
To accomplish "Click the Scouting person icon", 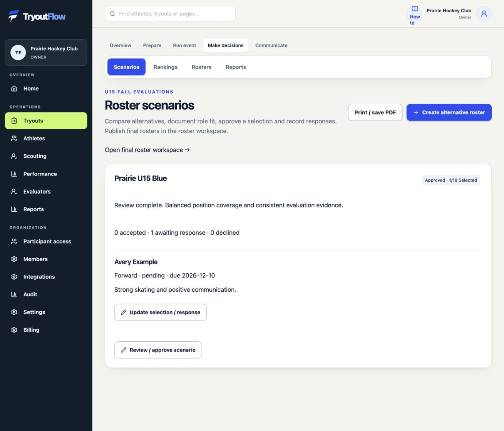I will [14, 156].
